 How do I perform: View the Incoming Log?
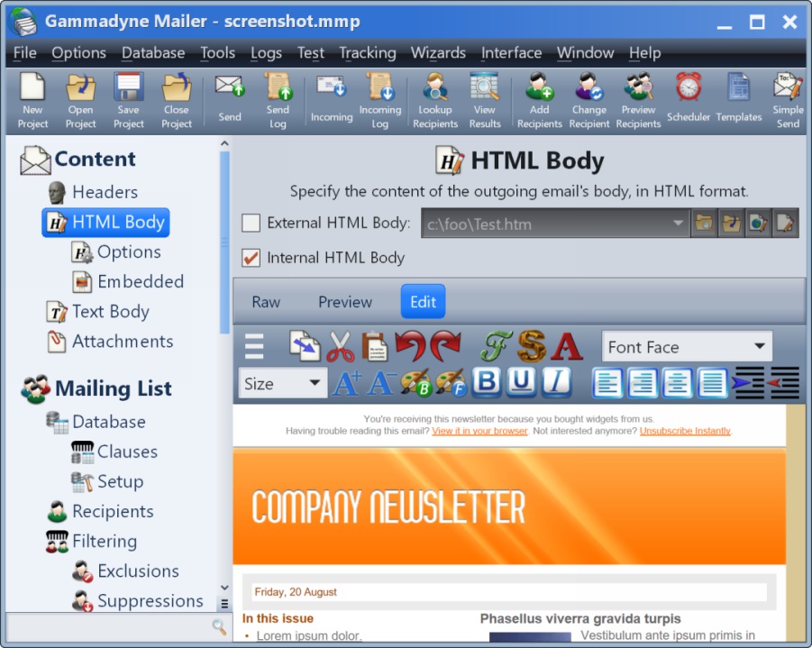point(379,95)
